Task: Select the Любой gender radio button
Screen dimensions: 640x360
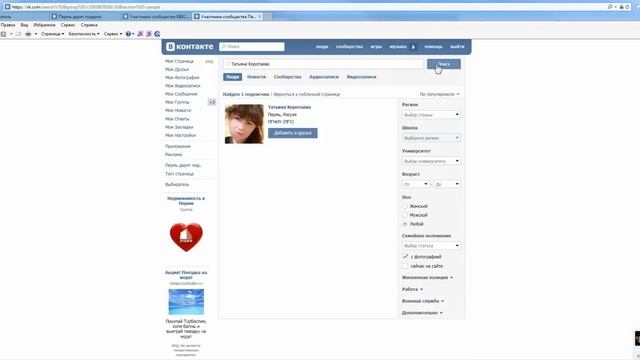Action: tap(405, 224)
